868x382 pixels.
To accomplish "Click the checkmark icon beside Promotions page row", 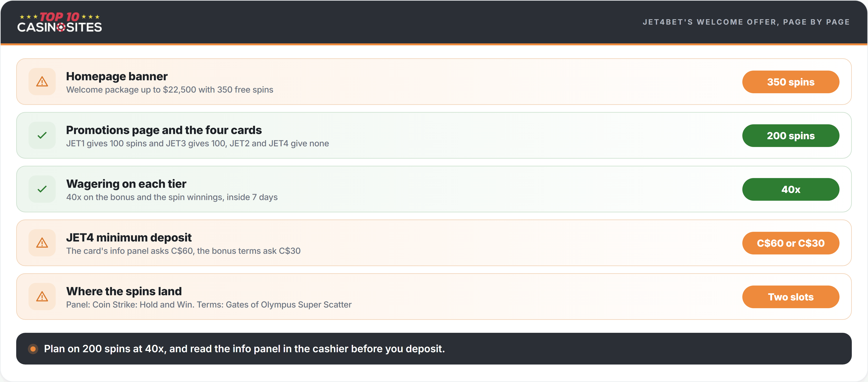I will [42, 135].
